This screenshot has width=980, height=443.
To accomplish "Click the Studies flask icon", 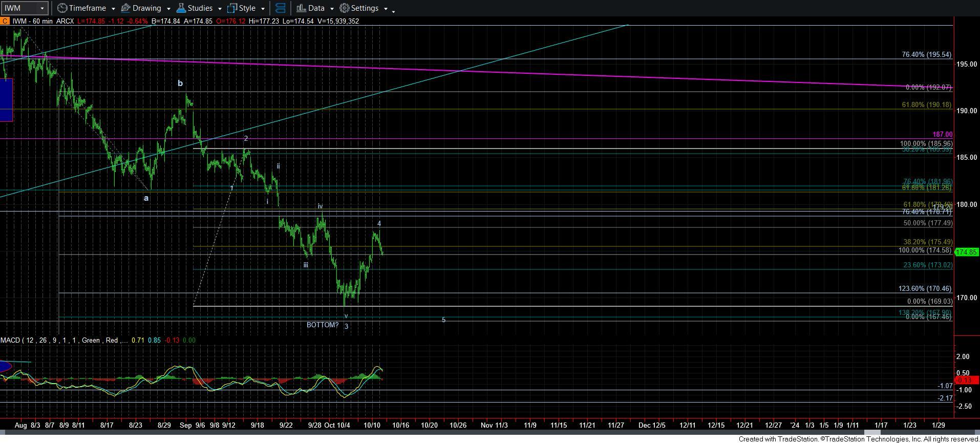I will (181, 8).
